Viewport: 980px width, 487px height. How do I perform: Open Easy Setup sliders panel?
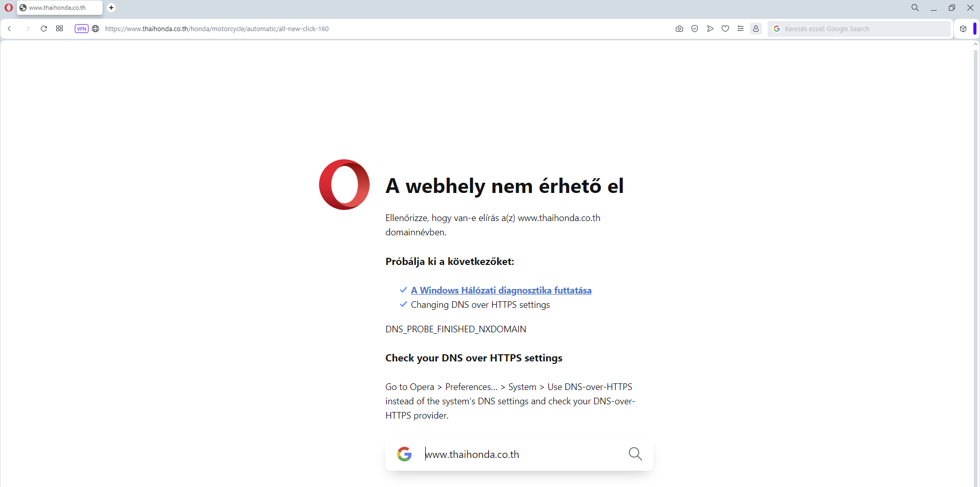coord(741,29)
